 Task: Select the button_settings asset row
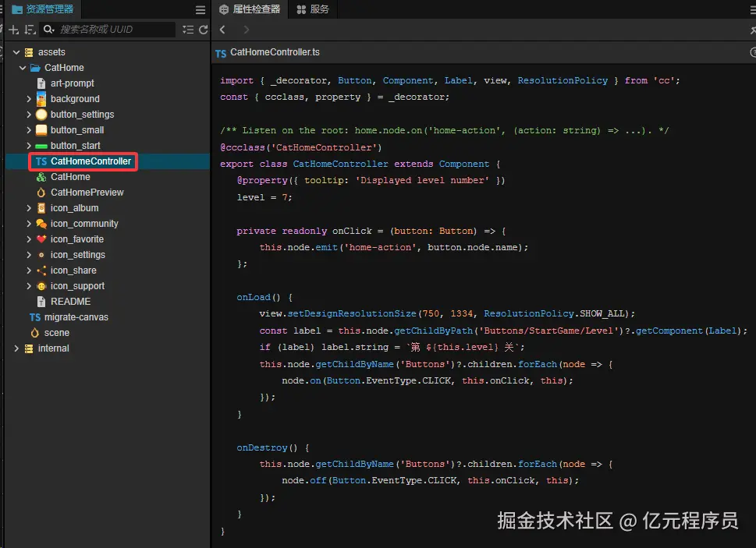coord(108,115)
